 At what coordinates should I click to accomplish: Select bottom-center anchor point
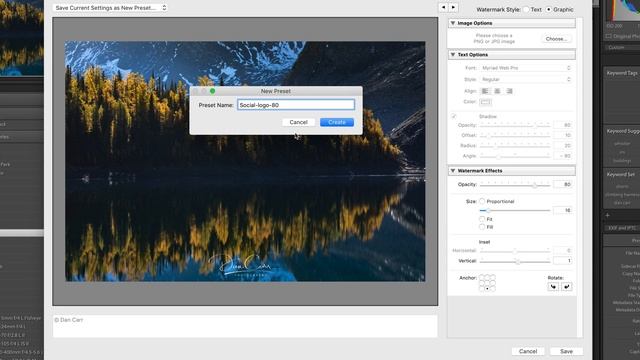click(x=487, y=289)
